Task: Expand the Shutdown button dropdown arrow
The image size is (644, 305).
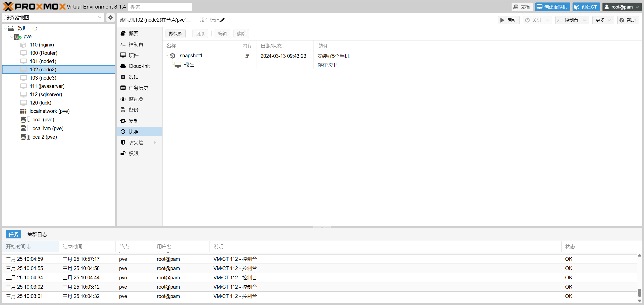Action: click(x=548, y=20)
